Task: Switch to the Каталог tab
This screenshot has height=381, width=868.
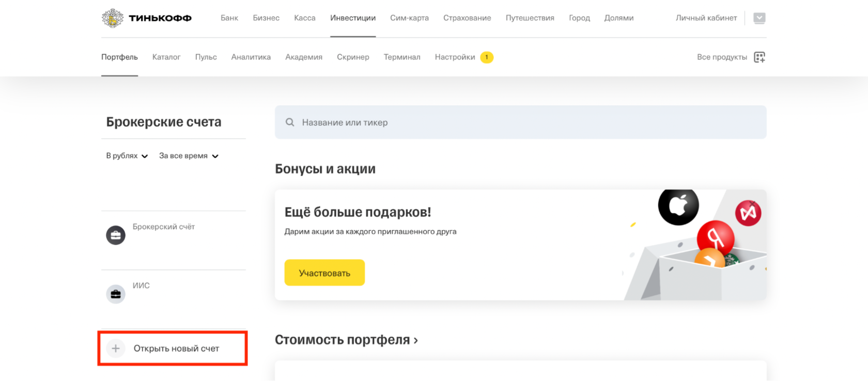Action: pyautogui.click(x=166, y=57)
